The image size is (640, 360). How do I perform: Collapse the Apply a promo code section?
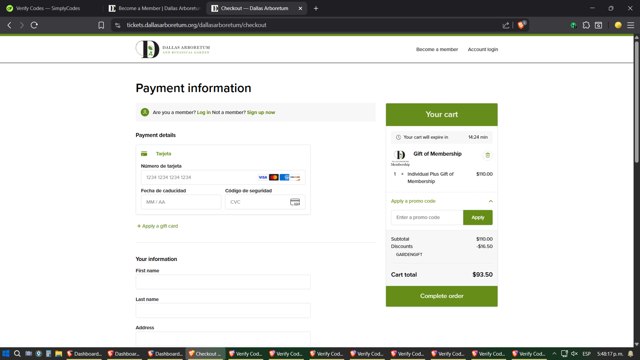(x=490, y=201)
